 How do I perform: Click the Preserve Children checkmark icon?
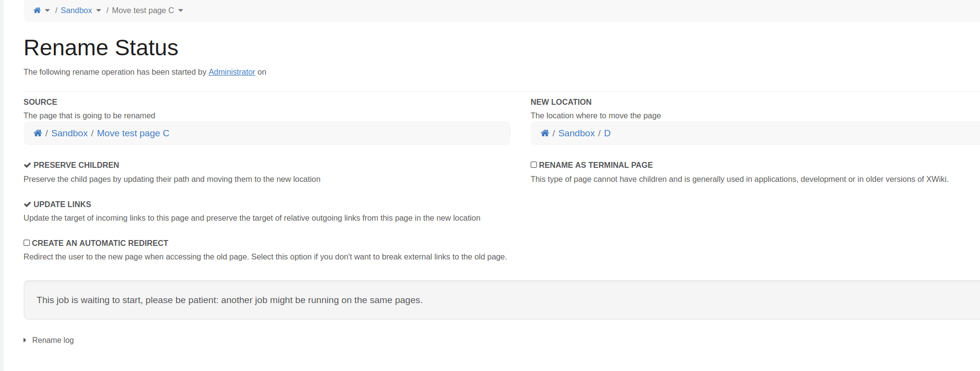pos(28,165)
